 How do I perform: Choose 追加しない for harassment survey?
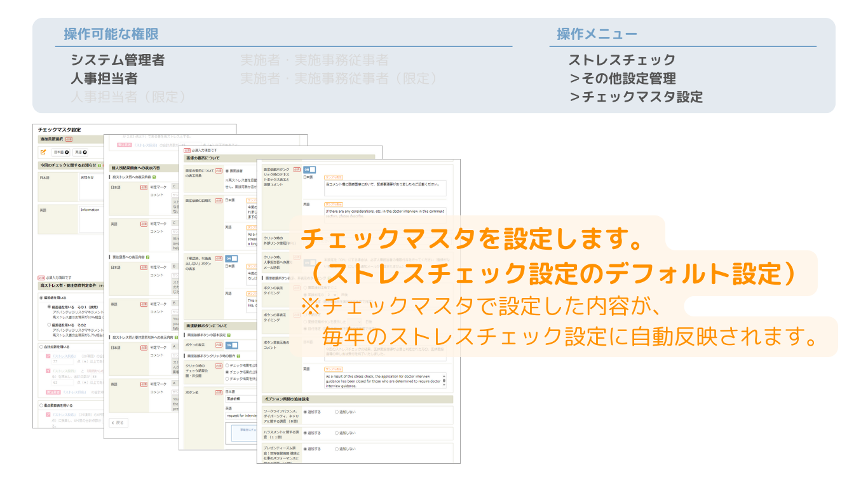pyautogui.click(x=337, y=433)
